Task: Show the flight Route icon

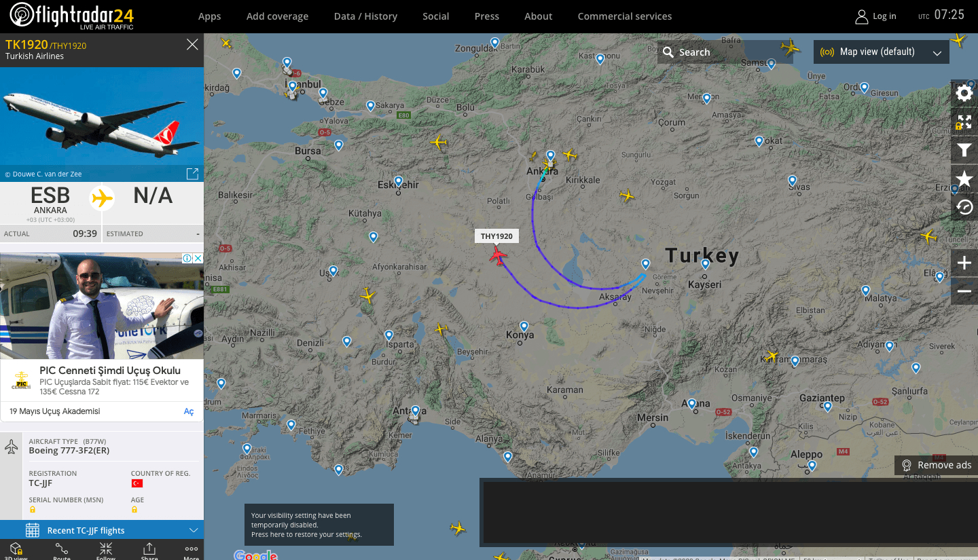Action: pyautogui.click(x=62, y=550)
